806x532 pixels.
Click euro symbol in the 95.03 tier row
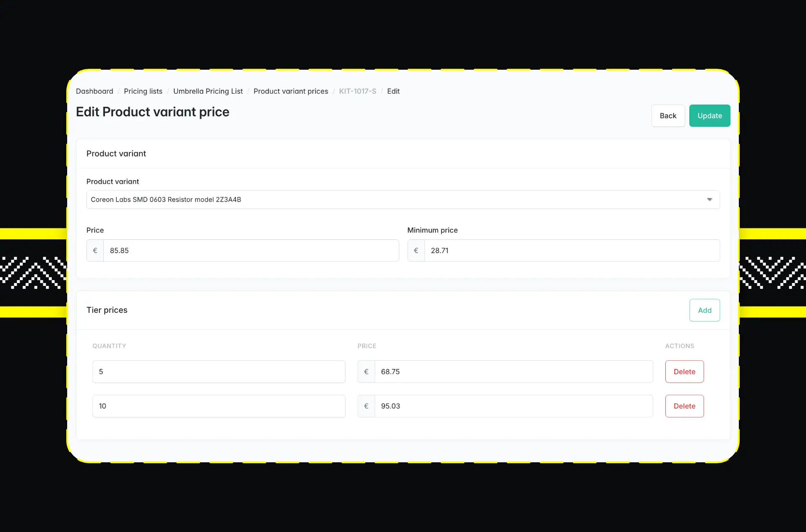[366, 406]
